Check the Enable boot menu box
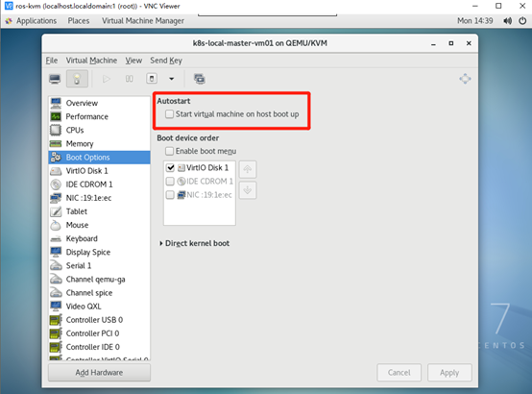The width and height of the screenshot is (532, 394). tap(169, 151)
